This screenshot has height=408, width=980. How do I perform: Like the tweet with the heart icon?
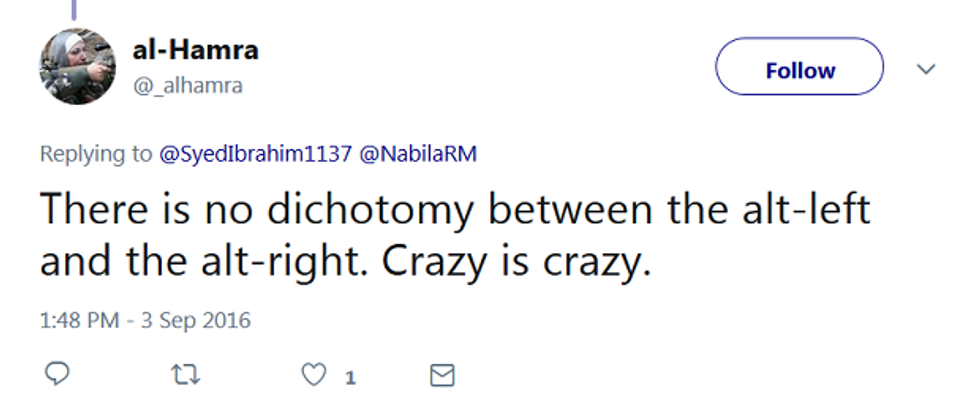314,375
